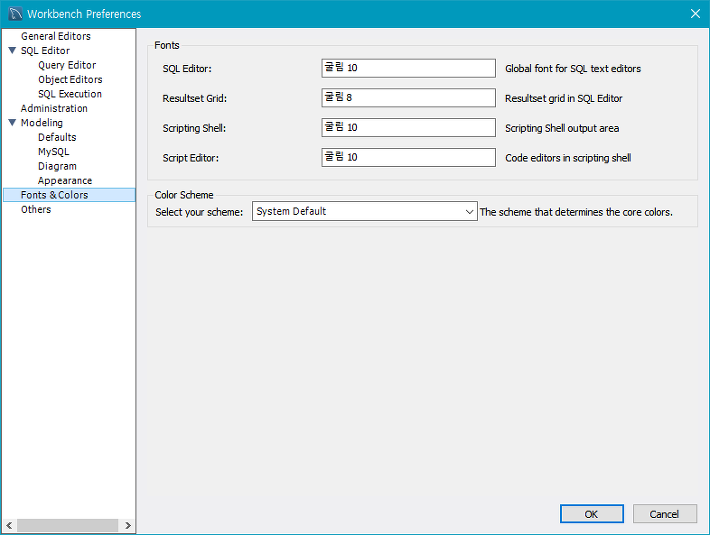Click sidebar scrollbar right arrow
This screenshot has height=535, width=710.
[128, 525]
